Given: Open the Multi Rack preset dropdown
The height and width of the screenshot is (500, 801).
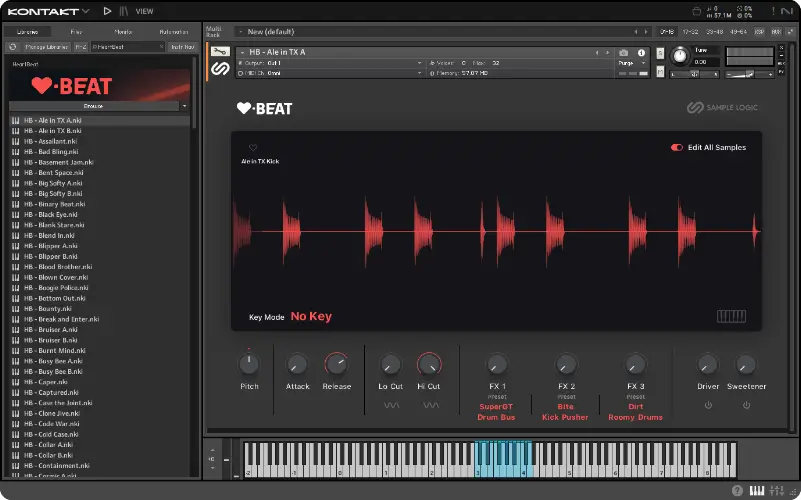Looking at the screenshot, I should click(x=240, y=31).
